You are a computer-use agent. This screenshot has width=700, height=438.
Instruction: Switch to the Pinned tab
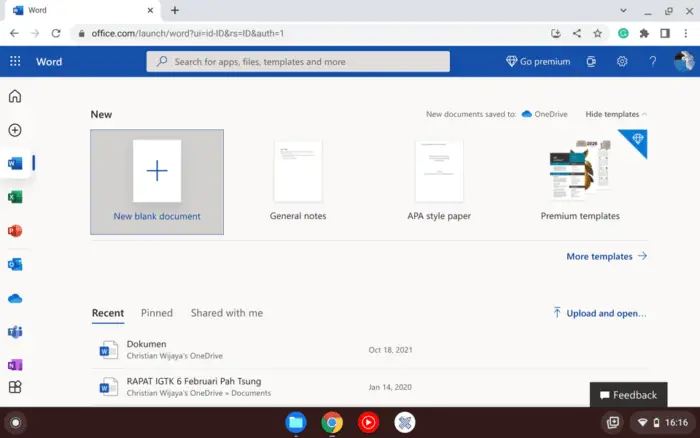tap(157, 313)
